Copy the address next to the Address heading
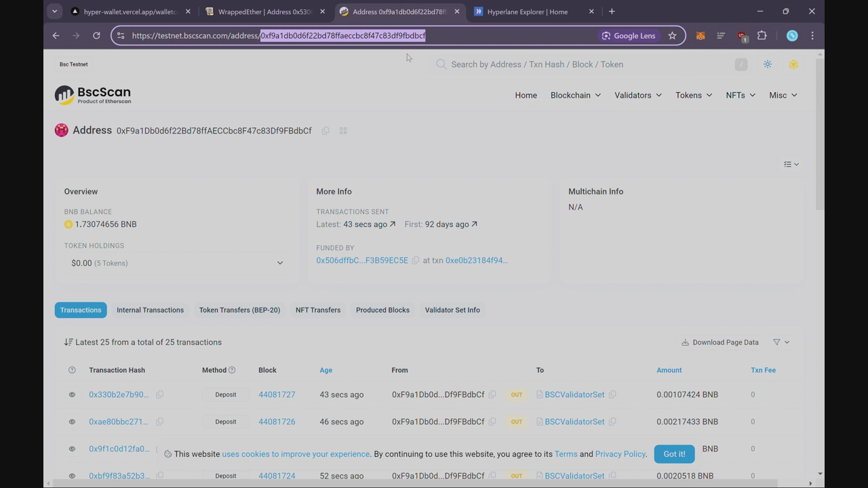 pyautogui.click(x=325, y=131)
